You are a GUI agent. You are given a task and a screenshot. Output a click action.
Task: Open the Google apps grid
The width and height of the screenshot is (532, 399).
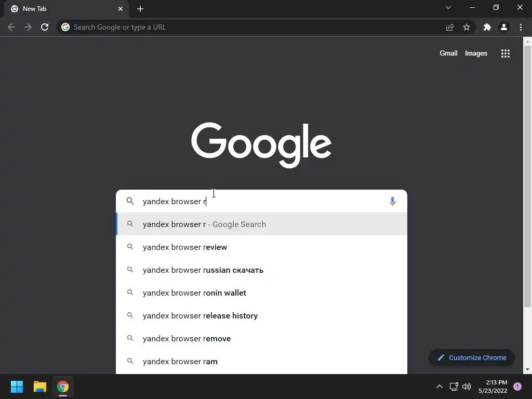click(506, 54)
